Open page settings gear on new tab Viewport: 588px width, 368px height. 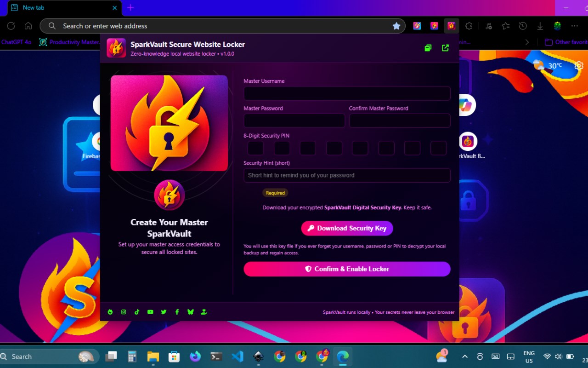(x=579, y=66)
